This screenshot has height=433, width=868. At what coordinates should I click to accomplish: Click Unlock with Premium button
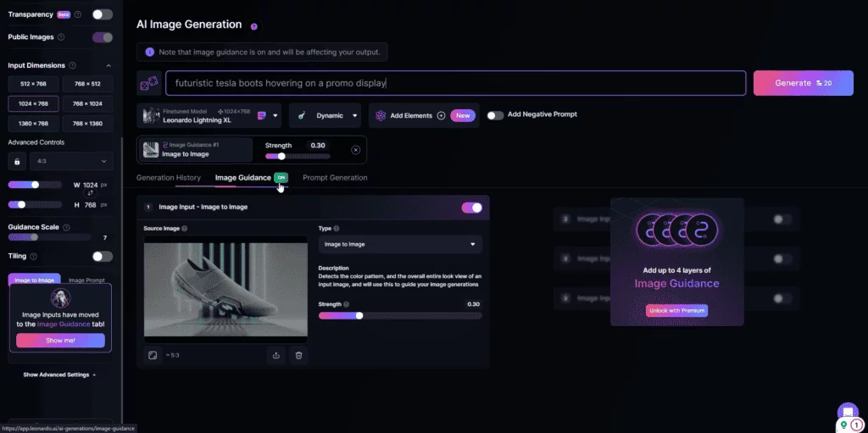tap(676, 311)
